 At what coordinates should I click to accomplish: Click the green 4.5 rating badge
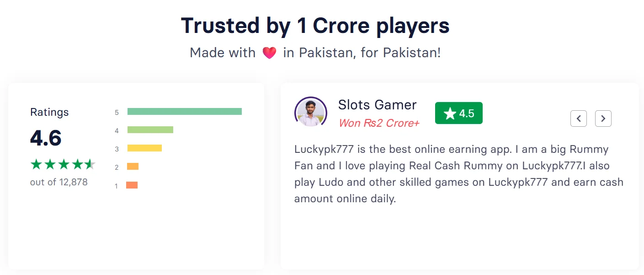coord(458,113)
